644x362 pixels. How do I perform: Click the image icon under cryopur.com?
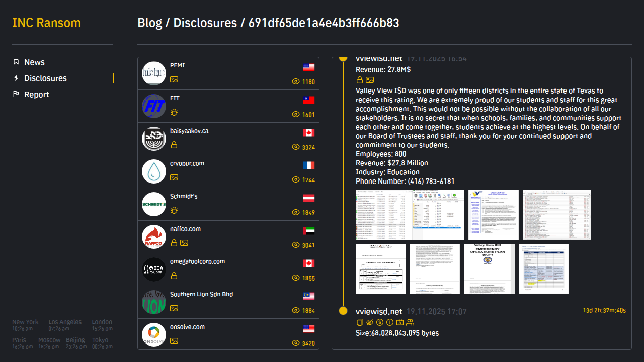click(174, 177)
